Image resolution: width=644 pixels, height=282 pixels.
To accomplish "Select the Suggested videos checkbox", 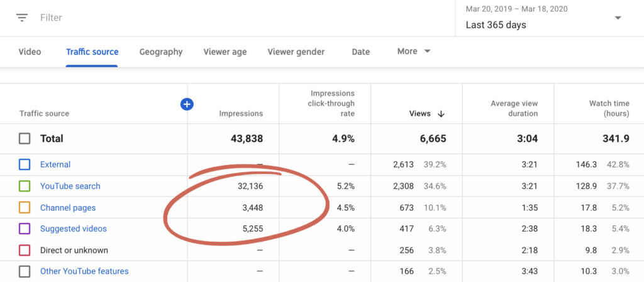I will [x=25, y=229].
